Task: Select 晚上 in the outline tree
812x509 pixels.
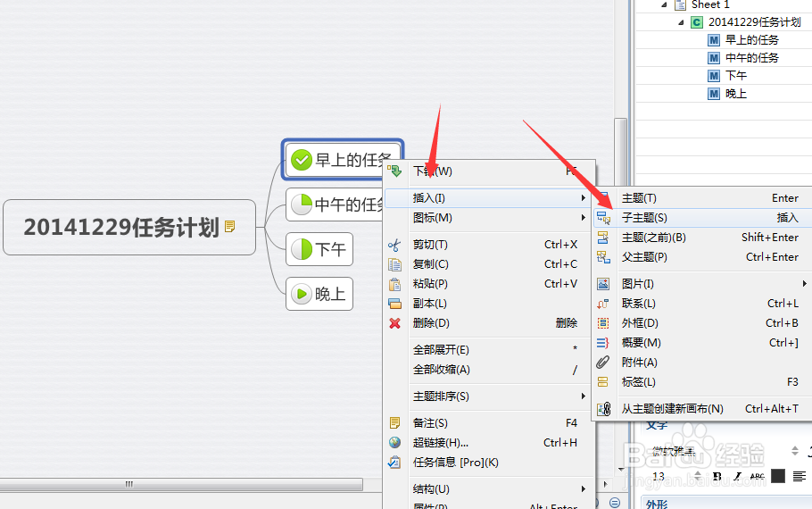Action: point(735,94)
